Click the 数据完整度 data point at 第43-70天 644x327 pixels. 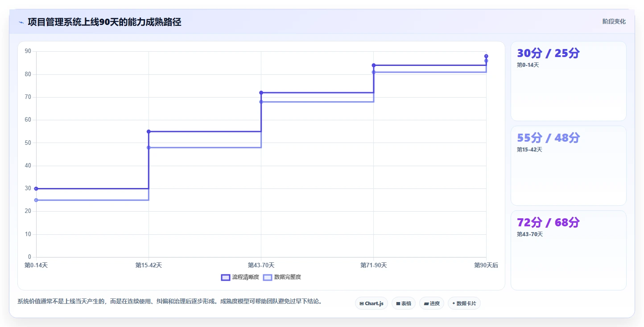261,102
